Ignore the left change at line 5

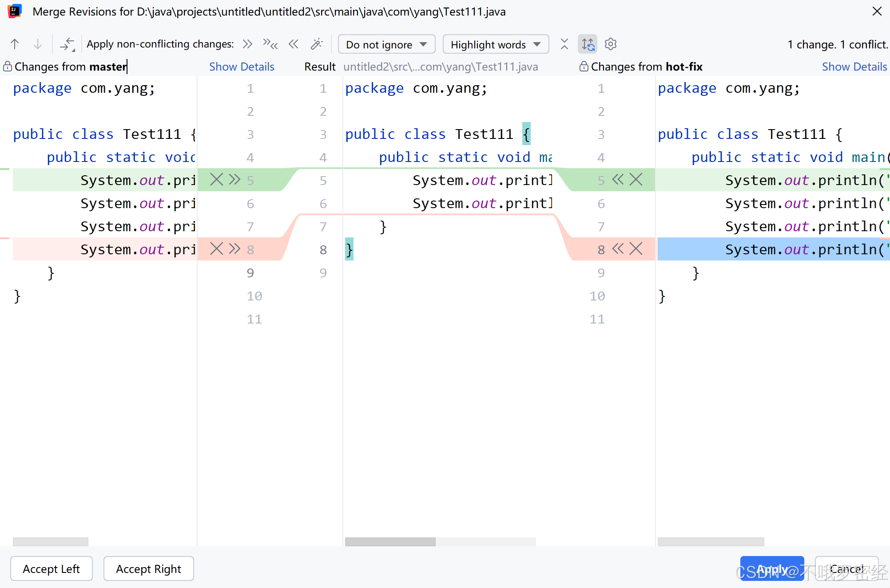[x=216, y=180]
